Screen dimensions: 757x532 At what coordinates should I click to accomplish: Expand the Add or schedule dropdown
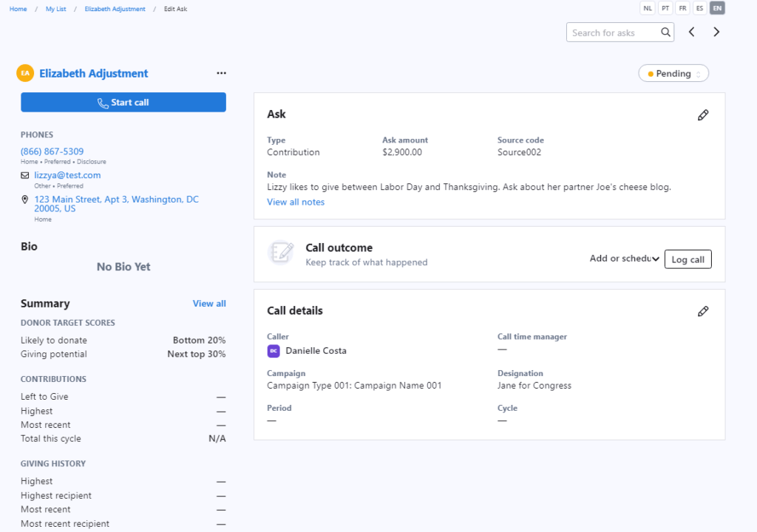(624, 259)
